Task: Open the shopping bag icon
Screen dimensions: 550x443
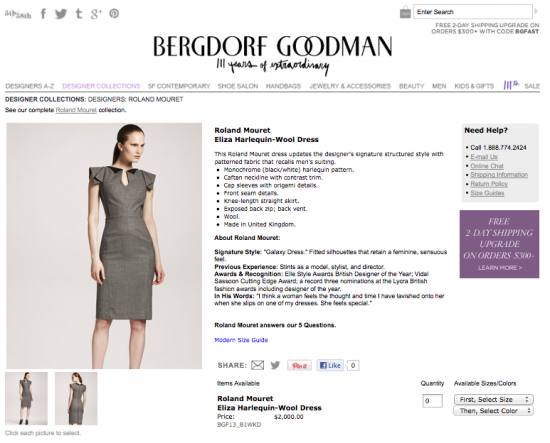Action: point(405,12)
